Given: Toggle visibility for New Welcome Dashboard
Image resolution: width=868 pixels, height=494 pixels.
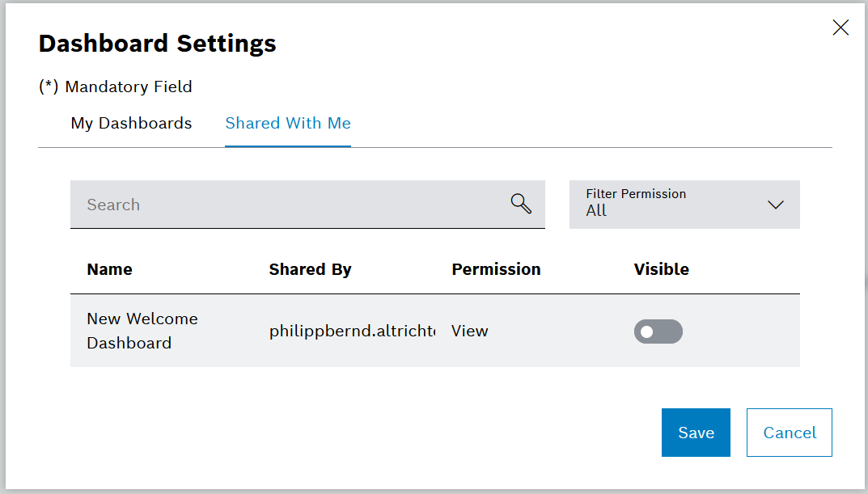Looking at the screenshot, I should (x=658, y=331).
